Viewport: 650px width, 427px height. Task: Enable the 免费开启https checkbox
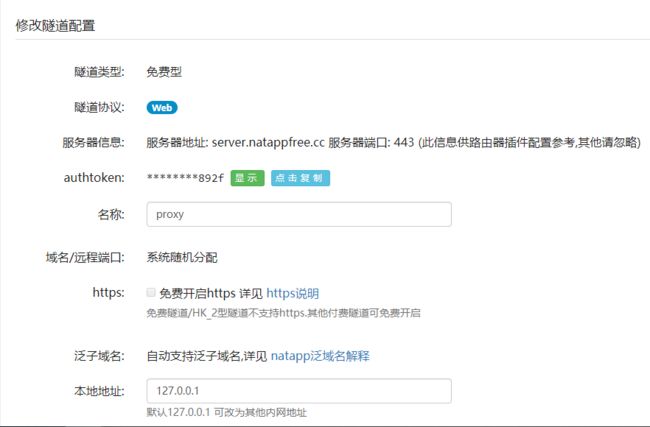pyautogui.click(x=151, y=293)
